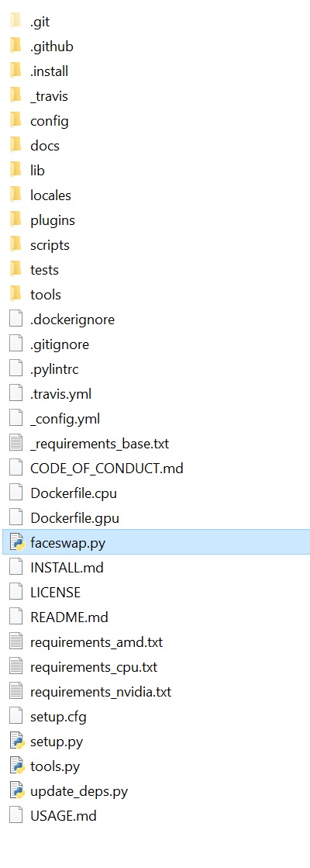This screenshot has height=868, width=310.
Task: Choose the scripts folder
Action: [x=40, y=244]
